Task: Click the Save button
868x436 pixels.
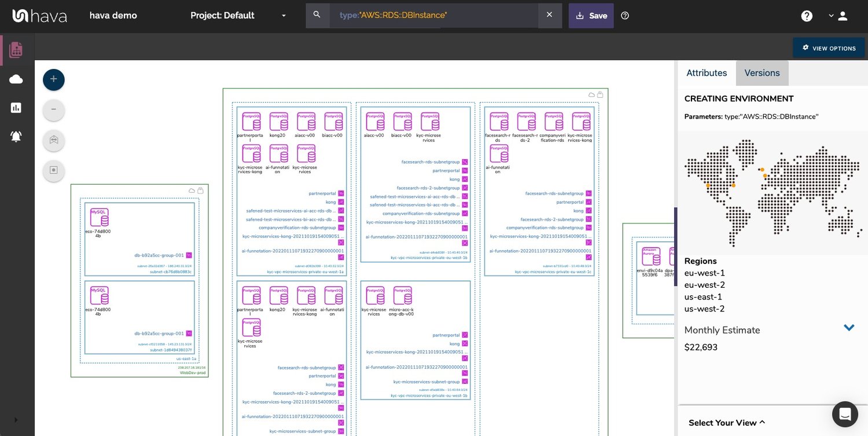Action: pyautogui.click(x=591, y=16)
